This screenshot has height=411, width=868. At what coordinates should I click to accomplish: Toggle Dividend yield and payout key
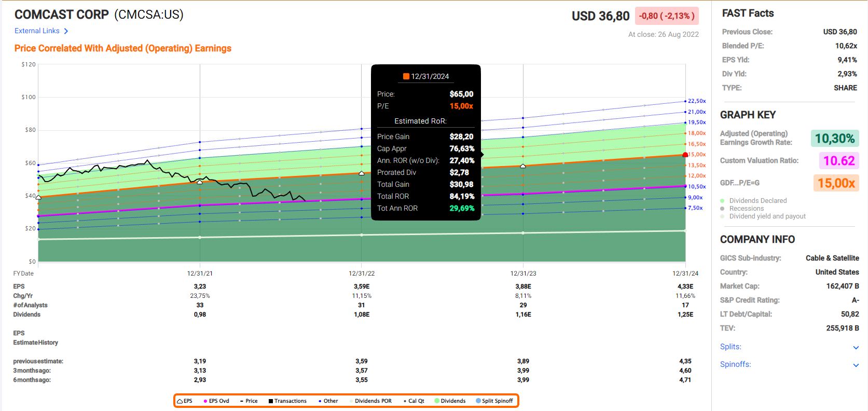722,216
